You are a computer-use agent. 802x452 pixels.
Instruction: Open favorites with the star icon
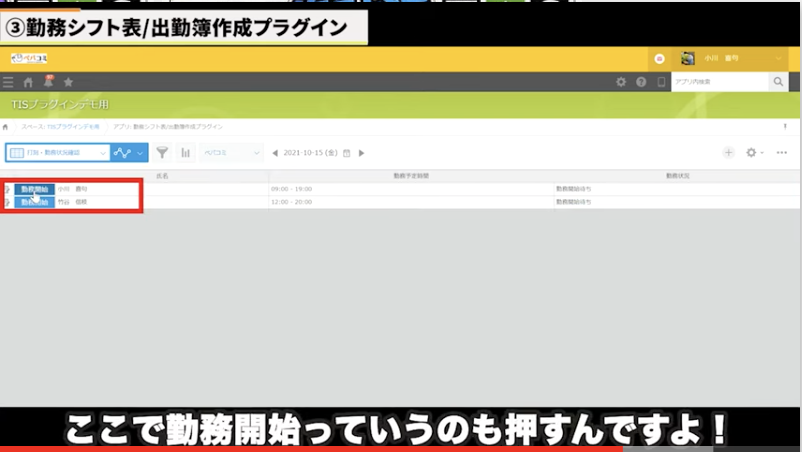[x=68, y=82]
